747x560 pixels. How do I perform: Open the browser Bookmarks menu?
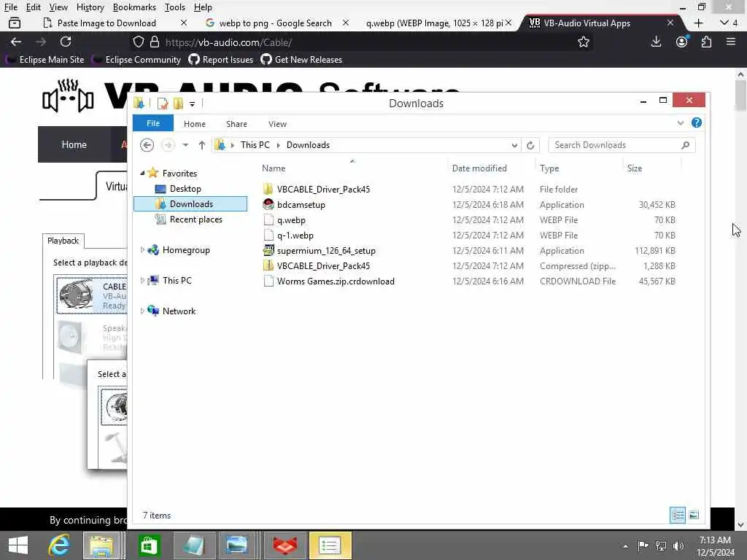point(134,7)
